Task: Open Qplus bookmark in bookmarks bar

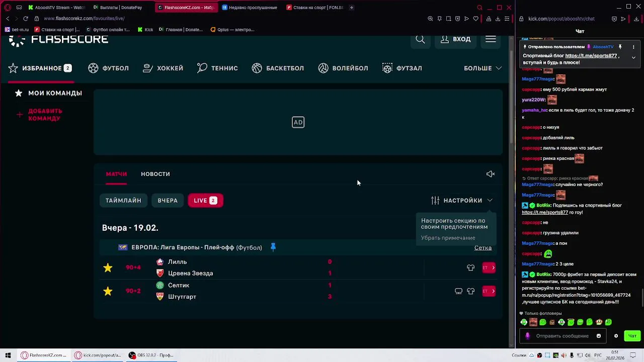Action: point(232,30)
